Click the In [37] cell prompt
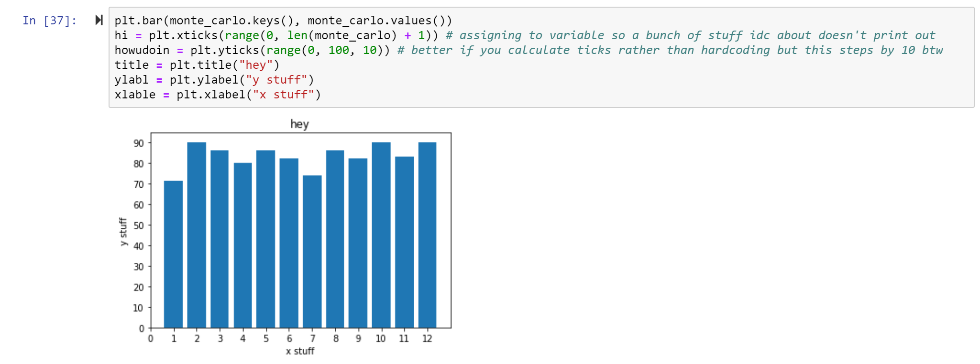980x364 pixels. pos(49,21)
